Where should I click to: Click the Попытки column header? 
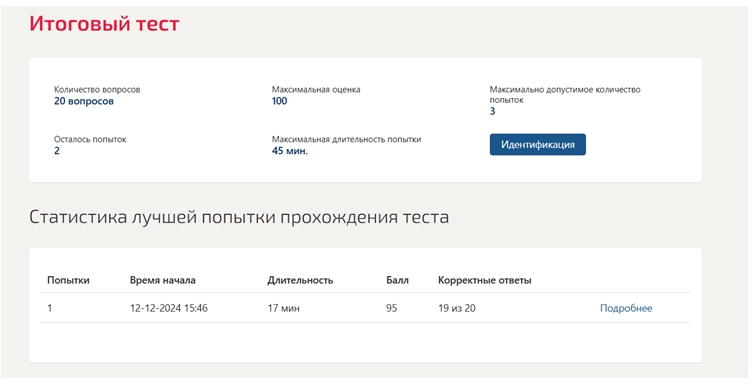tap(68, 280)
